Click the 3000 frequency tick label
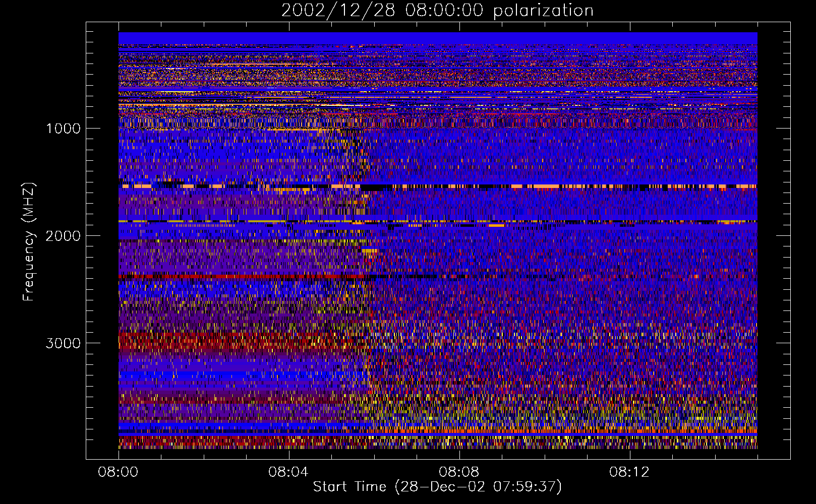816x504 pixels. pos(63,343)
